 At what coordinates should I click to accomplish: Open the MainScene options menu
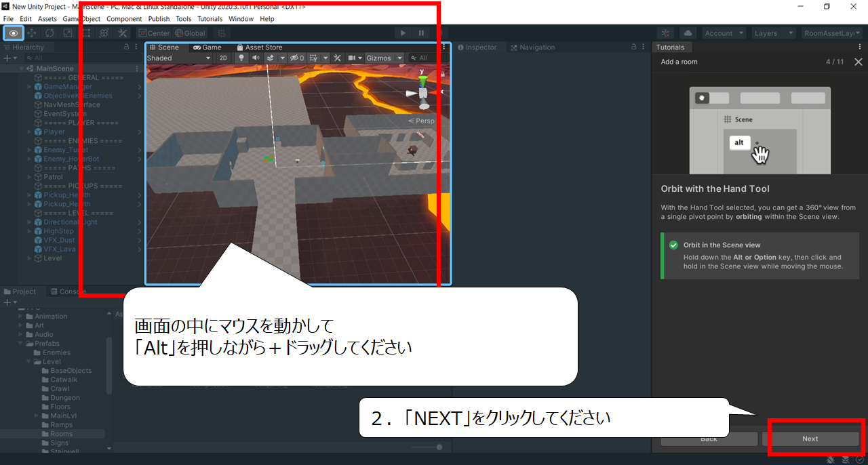pyautogui.click(x=138, y=68)
